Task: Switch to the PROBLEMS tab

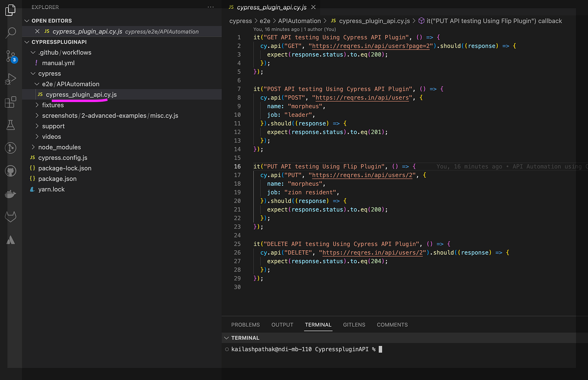Action: (245, 325)
